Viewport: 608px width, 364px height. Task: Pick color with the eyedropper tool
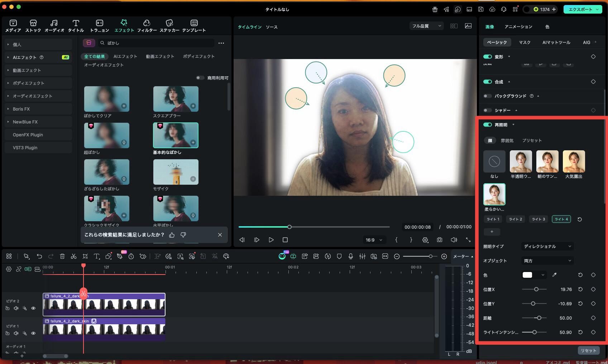click(x=554, y=275)
